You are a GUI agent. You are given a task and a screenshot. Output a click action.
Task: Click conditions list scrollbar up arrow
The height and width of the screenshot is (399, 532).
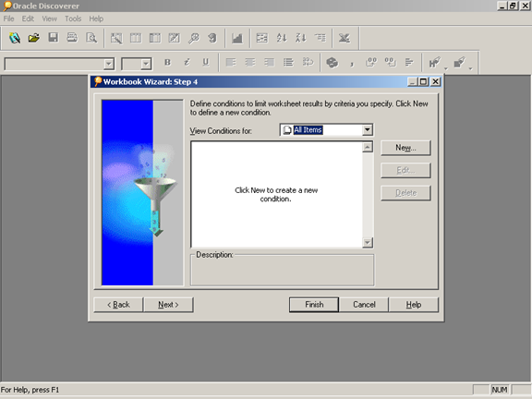tap(368, 147)
